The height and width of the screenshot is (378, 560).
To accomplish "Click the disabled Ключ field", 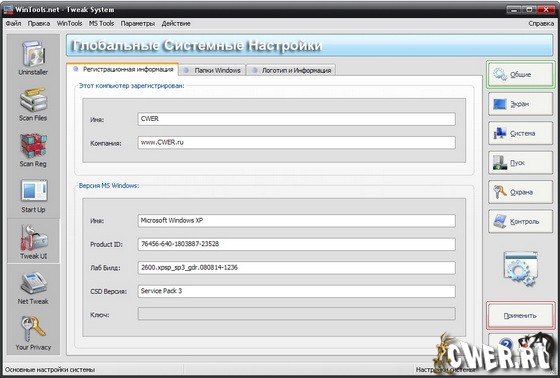I will coord(296,314).
